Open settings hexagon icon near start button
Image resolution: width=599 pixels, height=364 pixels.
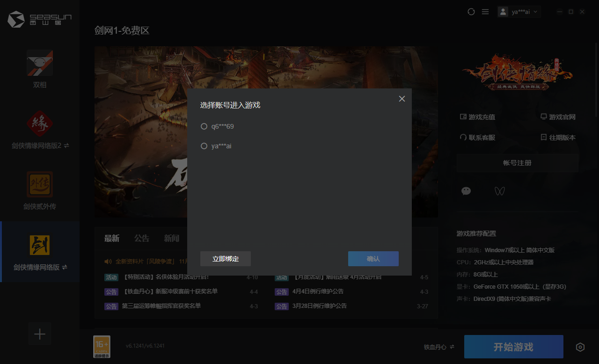[580, 347]
